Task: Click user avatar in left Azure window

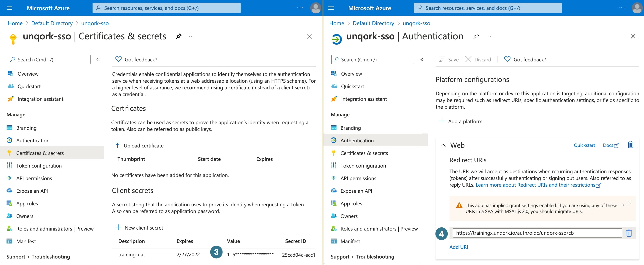Action: pyautogui.click(x=316, y=8)
